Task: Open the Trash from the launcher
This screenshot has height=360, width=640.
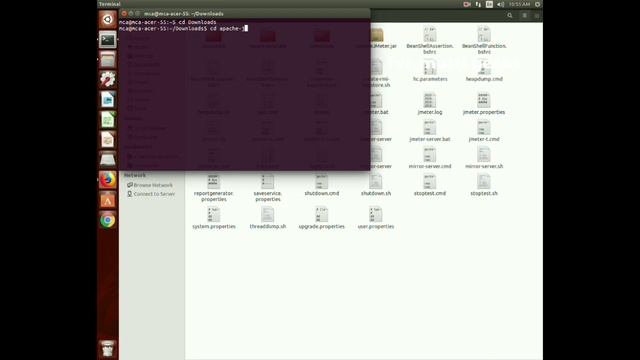Action: point(108,349)
